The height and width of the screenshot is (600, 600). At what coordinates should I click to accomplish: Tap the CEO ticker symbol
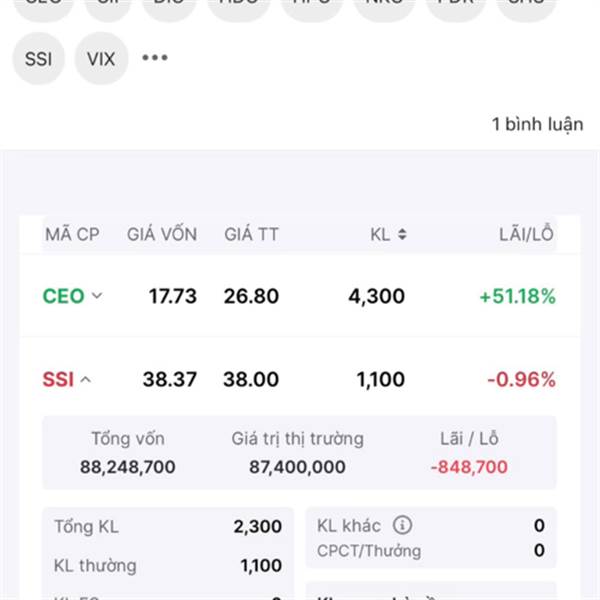(63, 296)
